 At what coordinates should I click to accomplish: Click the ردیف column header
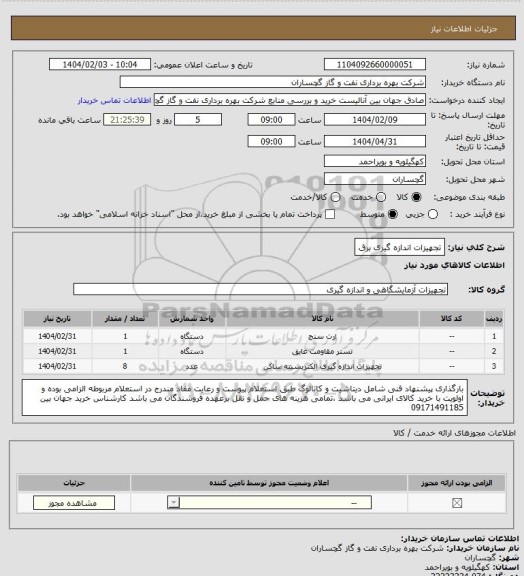click(x=494, y=319)
